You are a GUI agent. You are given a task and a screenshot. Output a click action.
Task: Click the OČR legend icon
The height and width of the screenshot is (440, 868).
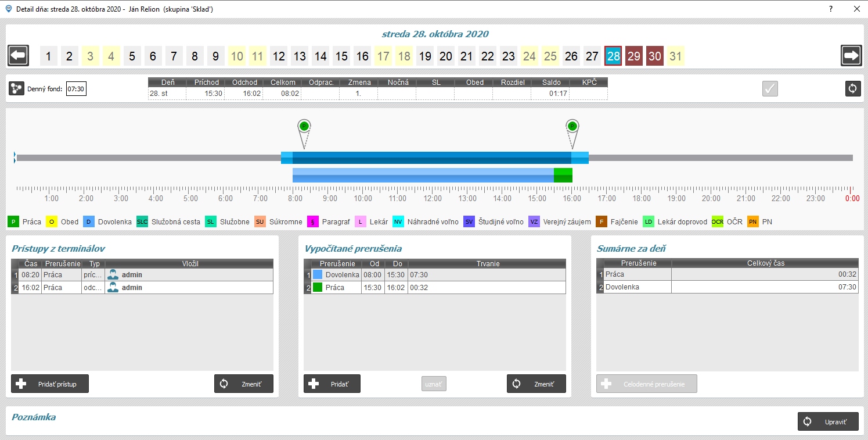[717, 221]
